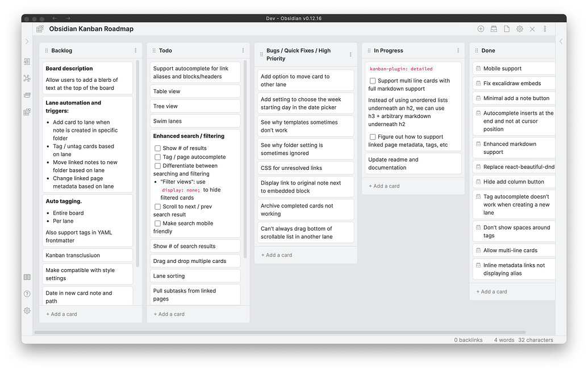Screen dimensions: 588x372
Task: Open the help question-mark icon at bottom left
Action: click(x=27, y=294)
